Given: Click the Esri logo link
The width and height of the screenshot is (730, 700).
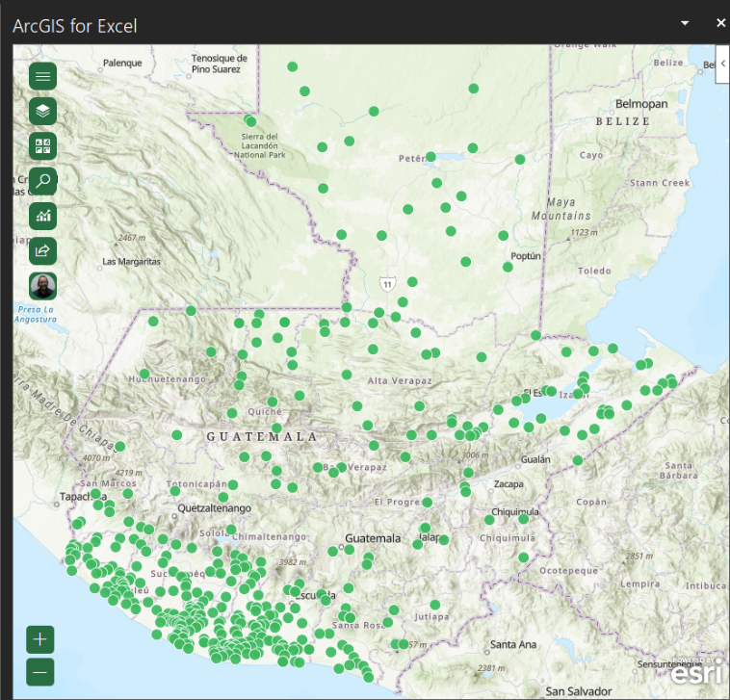Looking at the screenshot, I should [x=697, y=673].
